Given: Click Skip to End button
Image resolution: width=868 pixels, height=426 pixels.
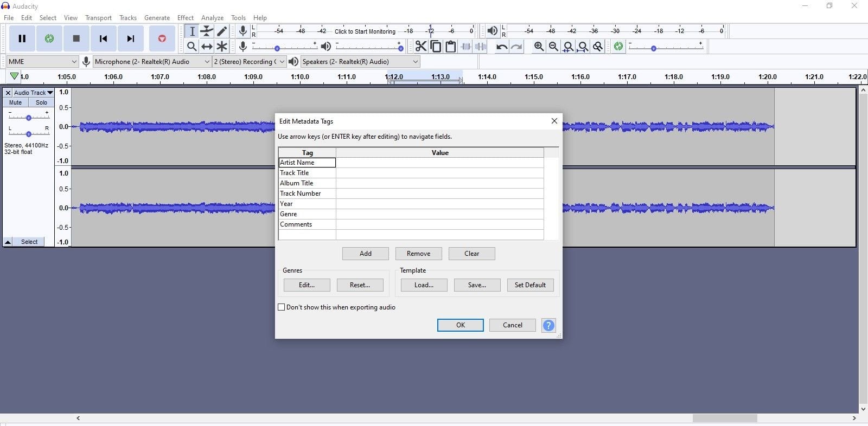Looking at the screenshot, I should (131, 38).
